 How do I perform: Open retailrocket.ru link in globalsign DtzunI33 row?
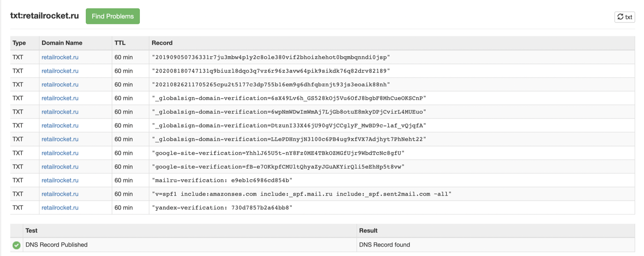coord(60,125)
